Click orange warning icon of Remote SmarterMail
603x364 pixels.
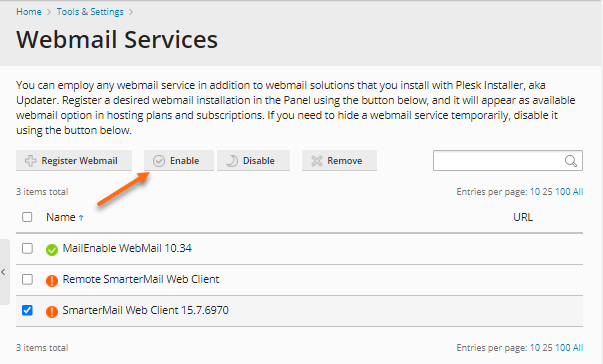(52, 281)
